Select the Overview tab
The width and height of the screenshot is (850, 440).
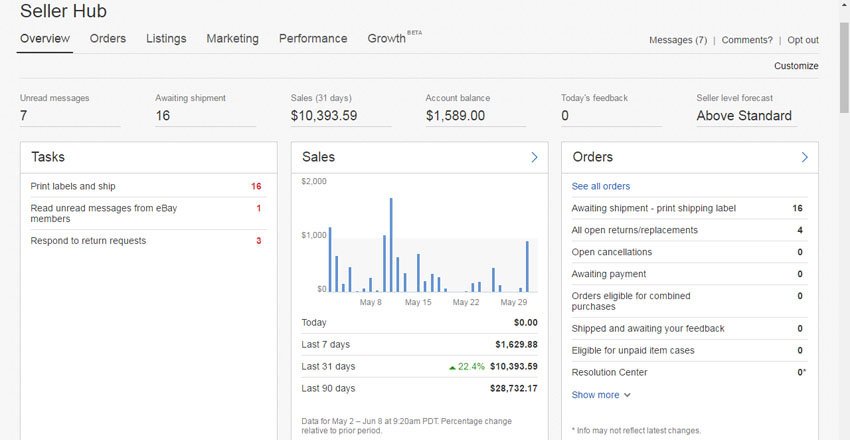point(45,39)
